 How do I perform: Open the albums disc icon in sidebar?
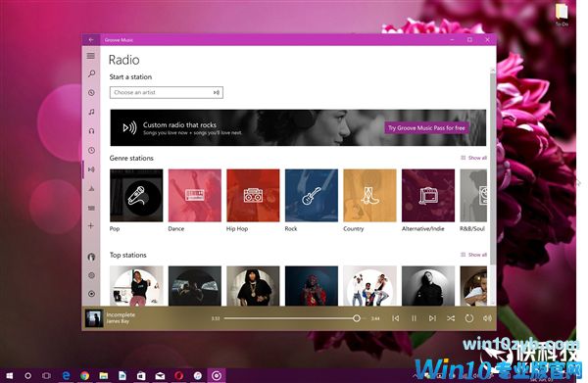point(91,92)
